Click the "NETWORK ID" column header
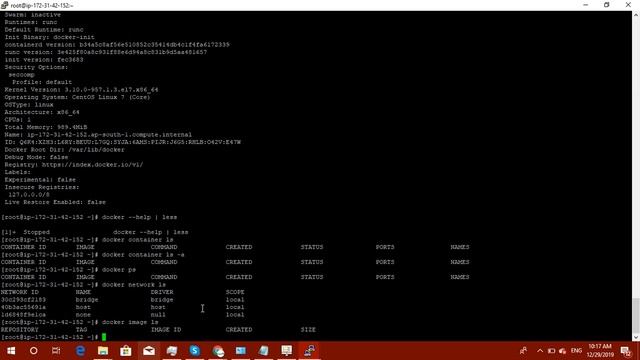Image resolution: width=640 pixels, height=360 pixels. (x=20, y=292)
